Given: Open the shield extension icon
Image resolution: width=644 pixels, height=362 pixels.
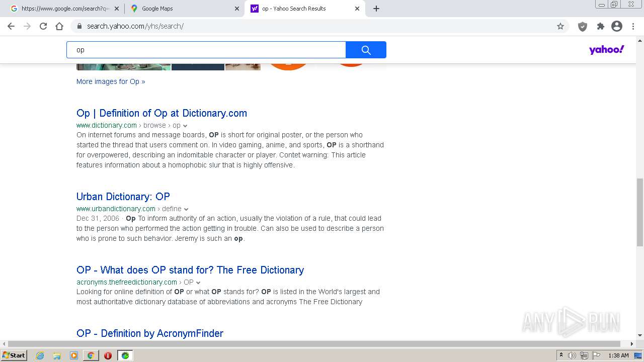Looking at the screenshot, I should (583, 27).
